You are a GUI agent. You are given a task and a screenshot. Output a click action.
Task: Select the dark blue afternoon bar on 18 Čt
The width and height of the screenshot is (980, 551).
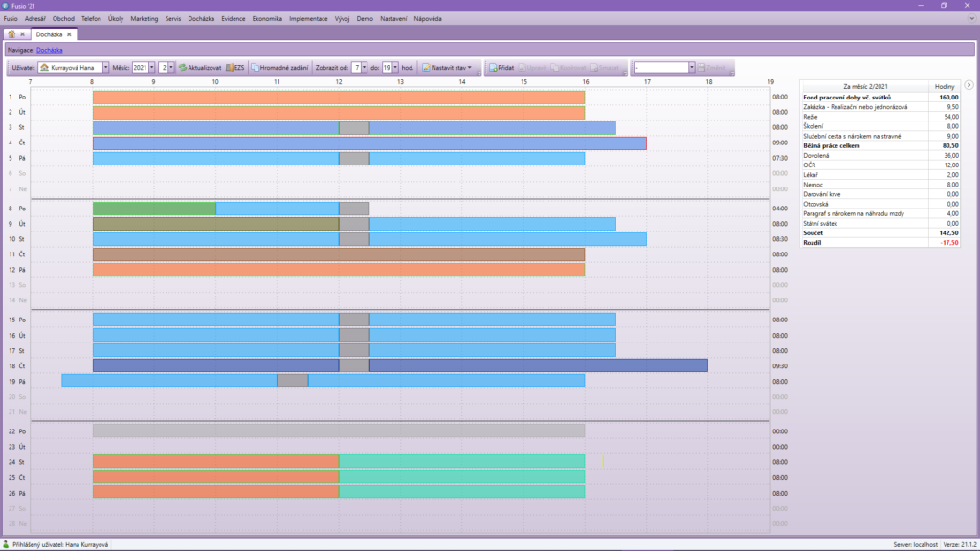tap(538, 365)
